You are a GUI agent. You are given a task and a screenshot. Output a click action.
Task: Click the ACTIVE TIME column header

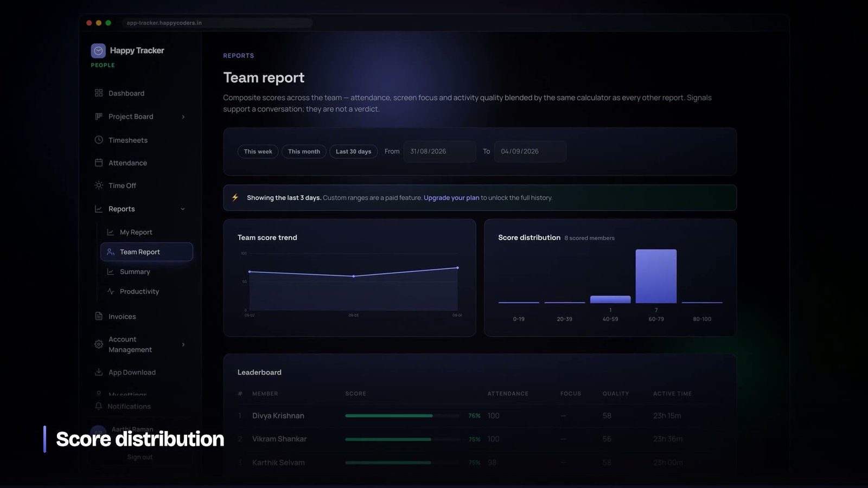(673, 394)
